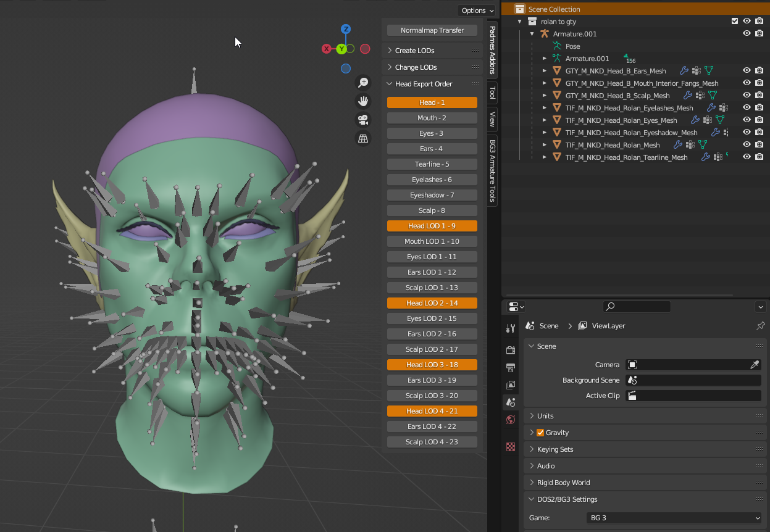This screenshot has height=532, width=770.
Task: Switch perspective/orthographic grid icon
Action: pos(363,138)
